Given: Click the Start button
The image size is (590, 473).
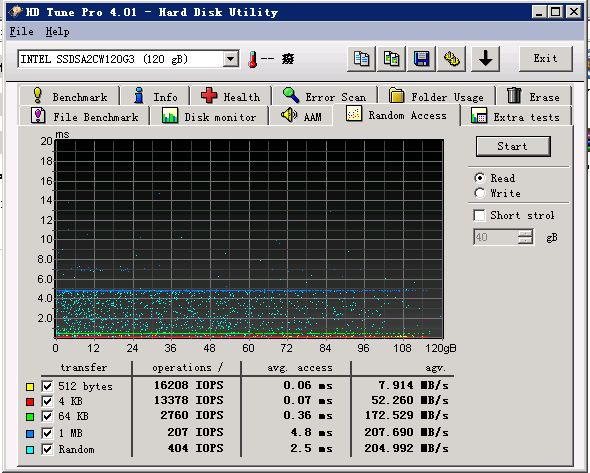Looking at the screenshot, I should 513,146.
